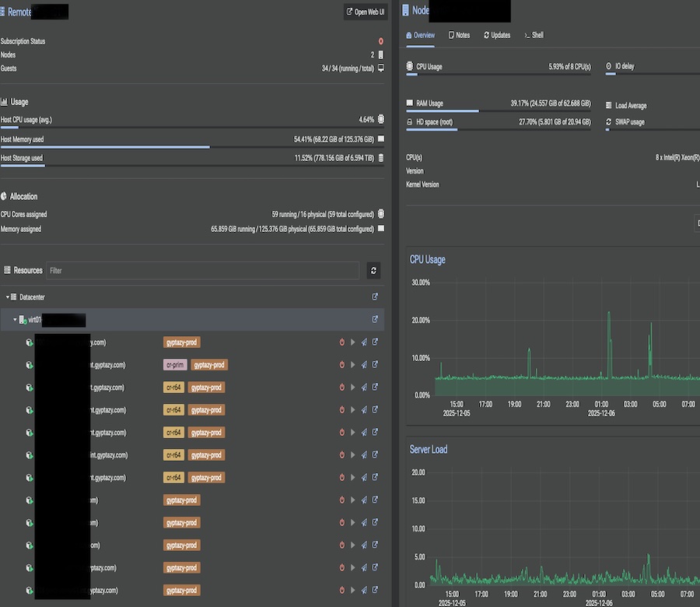The height and width of the screenshot is (607, 700).
Task: Switch to the Updates tab
Action: (497, 34)
